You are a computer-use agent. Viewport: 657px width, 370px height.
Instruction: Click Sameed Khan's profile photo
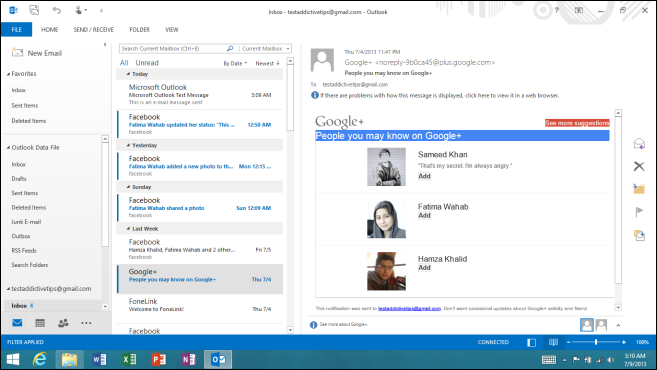pos(386,167)
